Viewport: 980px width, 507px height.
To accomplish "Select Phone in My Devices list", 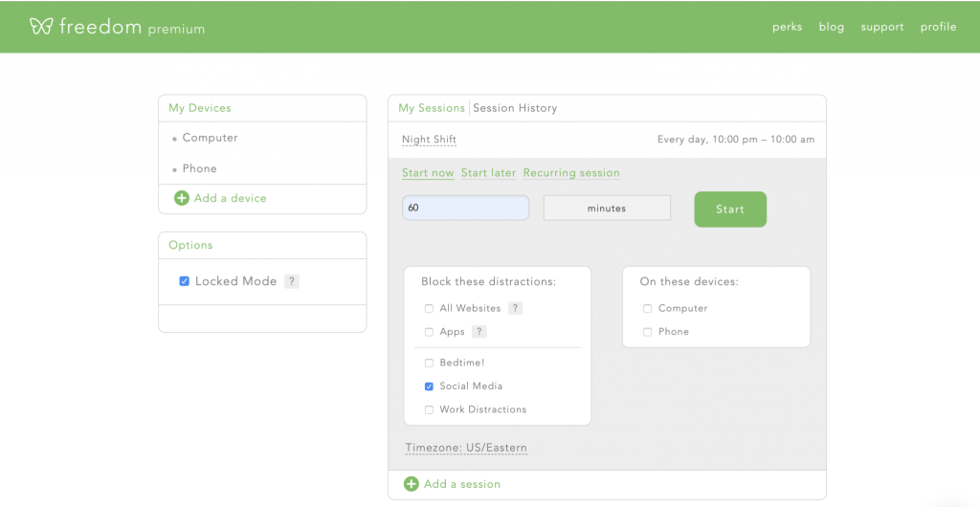I will pyautogui.click(x=199, y=168).
